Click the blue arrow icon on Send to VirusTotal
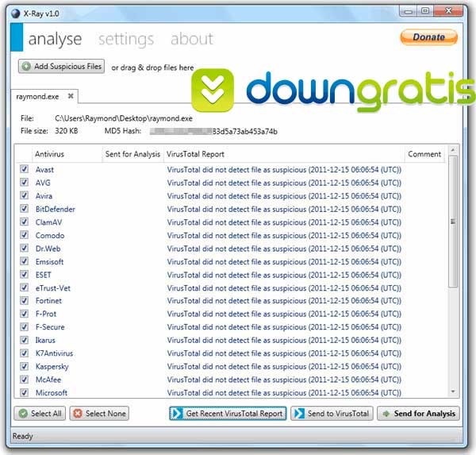This screenshot has height=455, width=476. click(299, 414)
